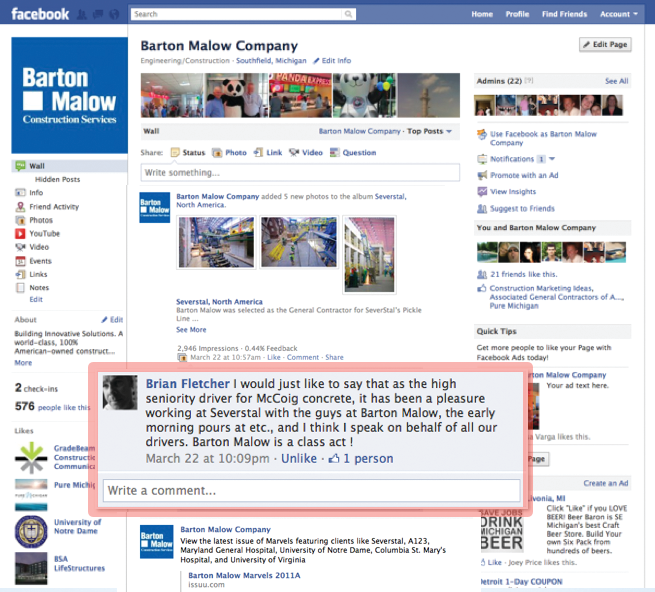Select the Video share icon
The height and width of the screenshot is (592, 655).
tap(294, 152)
